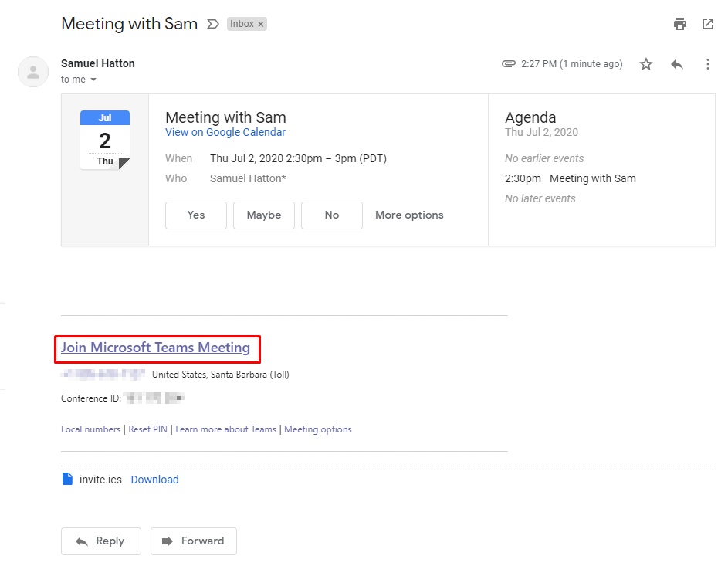
Task: Download the invite.ics attachment
Action: click(x=154, y=479)
